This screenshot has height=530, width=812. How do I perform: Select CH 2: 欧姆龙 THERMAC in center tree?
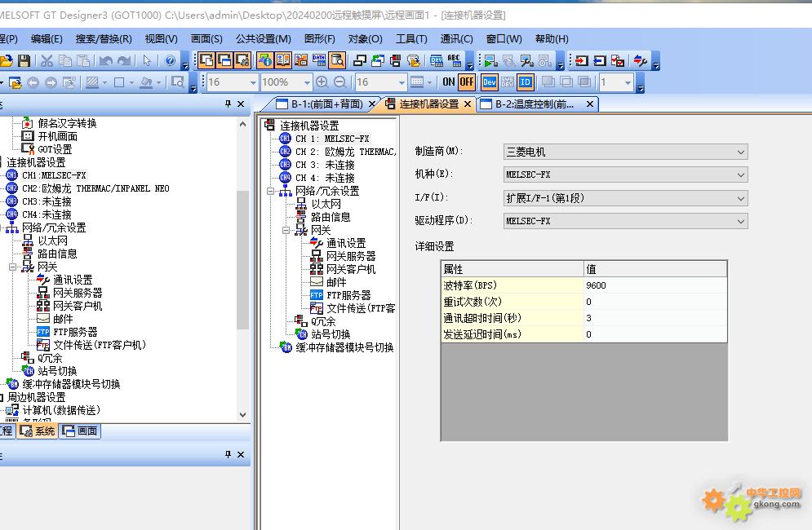click(x=345, y=152)
